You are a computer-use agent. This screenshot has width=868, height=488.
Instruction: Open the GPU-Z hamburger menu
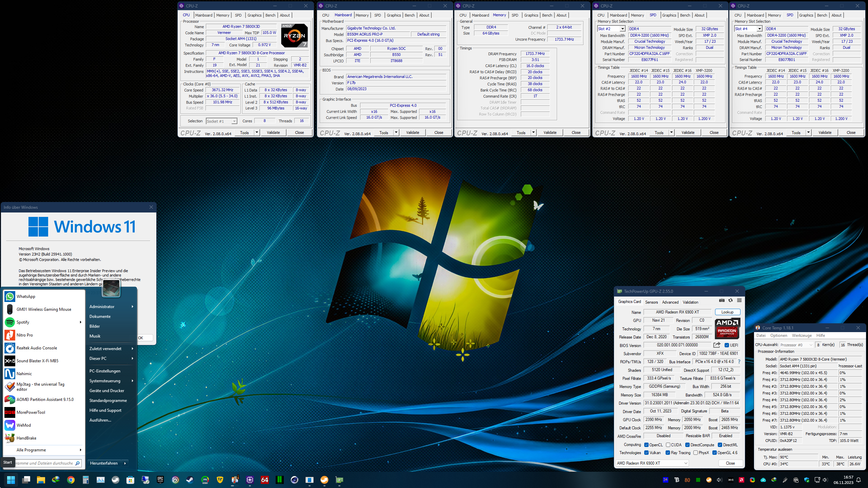739,300
